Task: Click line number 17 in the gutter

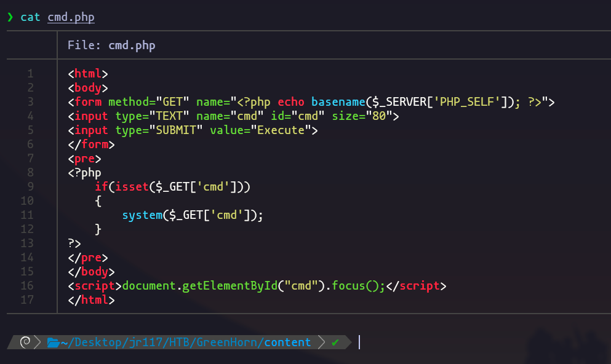Action: click(x=27, y=300)
